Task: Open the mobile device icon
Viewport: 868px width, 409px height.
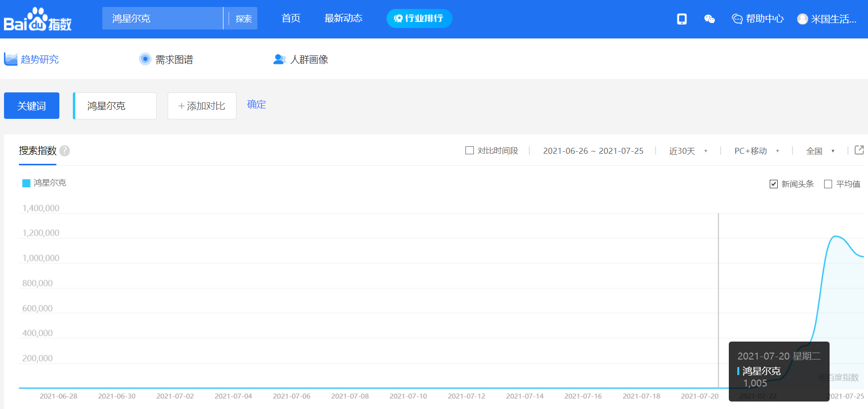Action: click(x=681, y=19)
